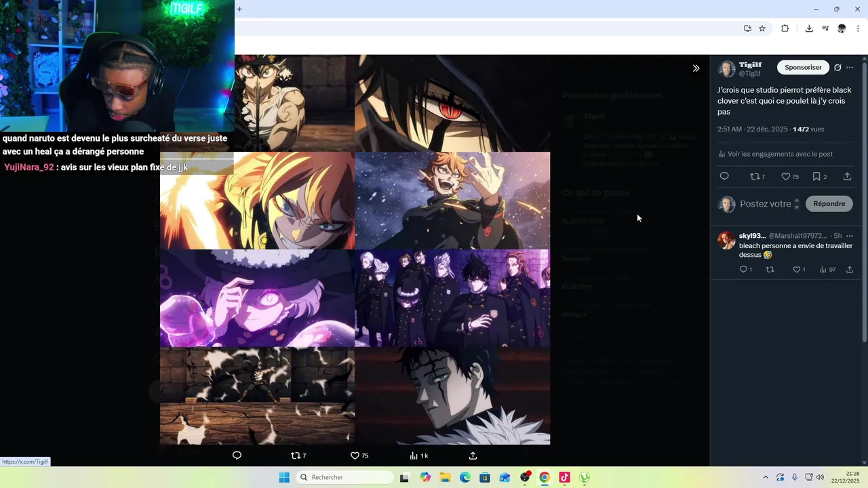
Task: Open TikTok app from the taskbar
Action: (x=564, y=477)
